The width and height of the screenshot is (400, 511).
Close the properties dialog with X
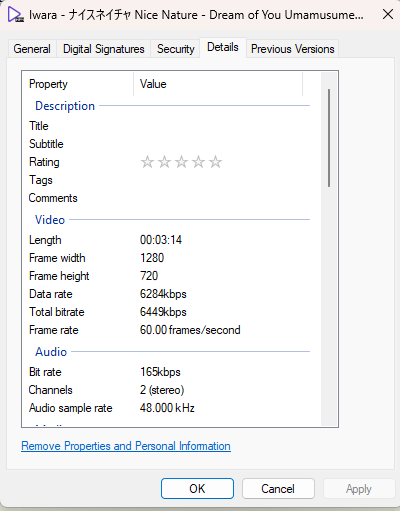[388, 14]
